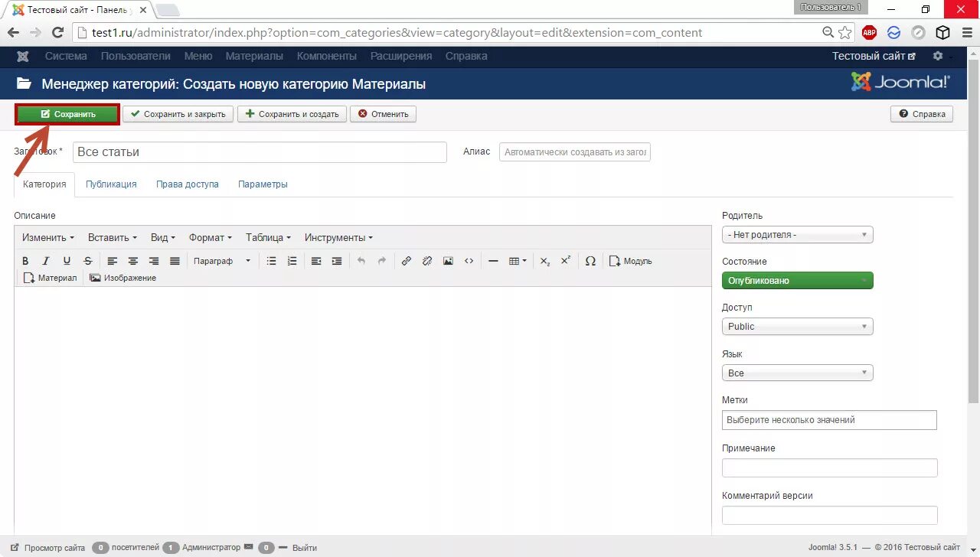Apply italic formatting in editor
This screenshot has width=980, height=557.
point(46,261)
